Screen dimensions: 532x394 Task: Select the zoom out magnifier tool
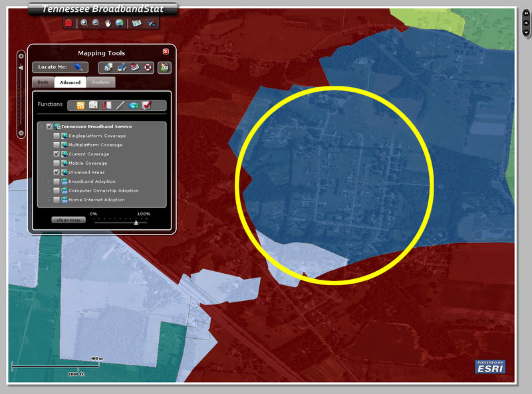coord(96,23)
